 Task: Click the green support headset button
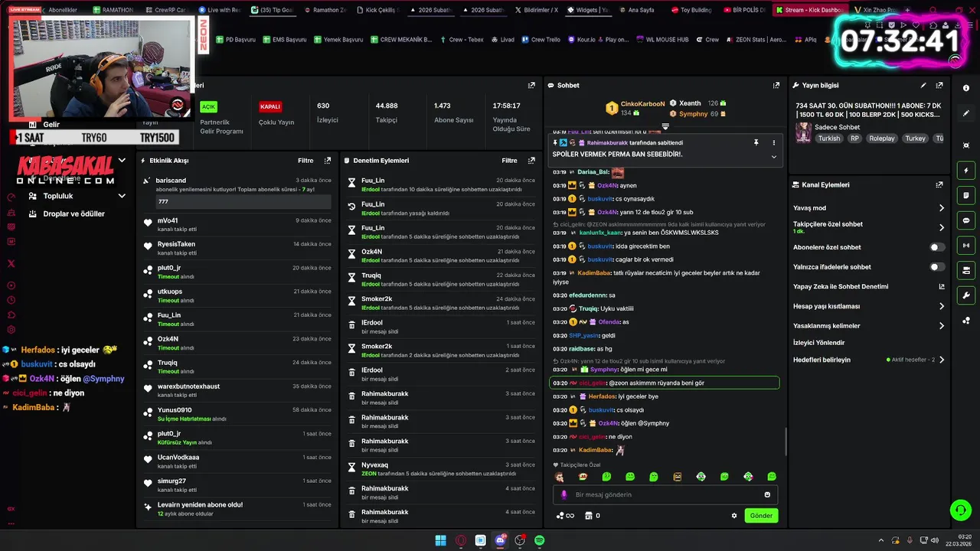point(959,510)
